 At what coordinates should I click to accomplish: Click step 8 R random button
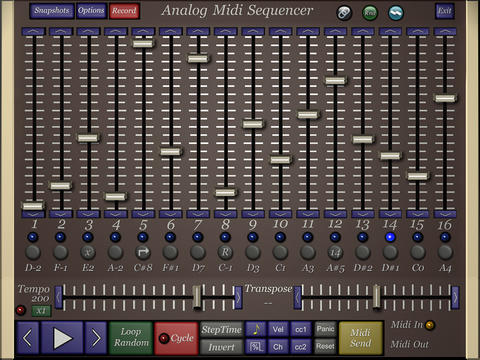225,252
